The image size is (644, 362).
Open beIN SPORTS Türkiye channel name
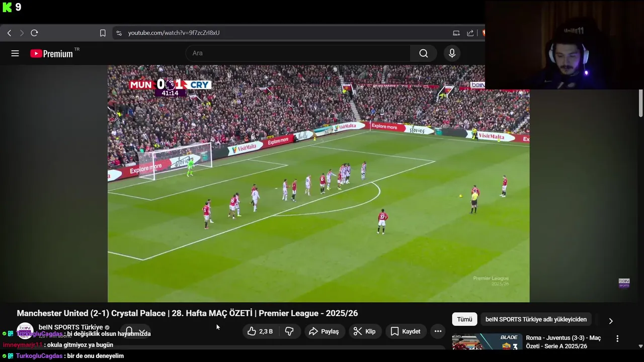pos(70,327)
